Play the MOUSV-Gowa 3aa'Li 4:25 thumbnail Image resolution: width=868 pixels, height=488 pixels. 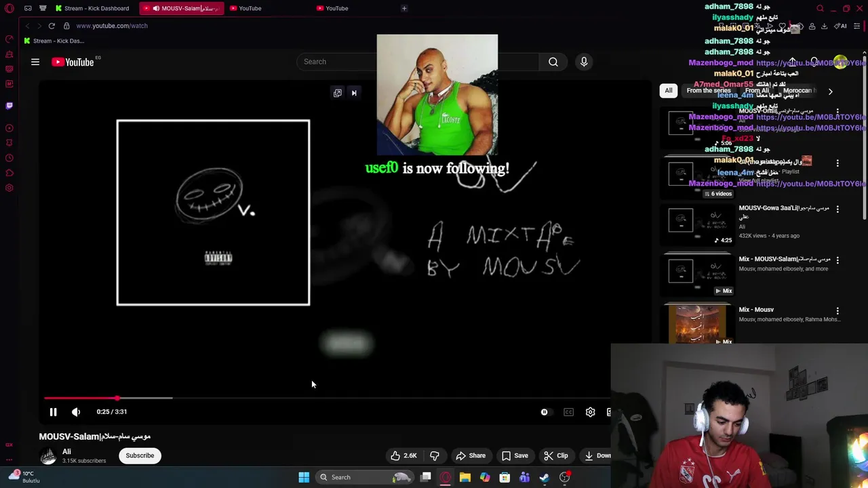(698, 224)
